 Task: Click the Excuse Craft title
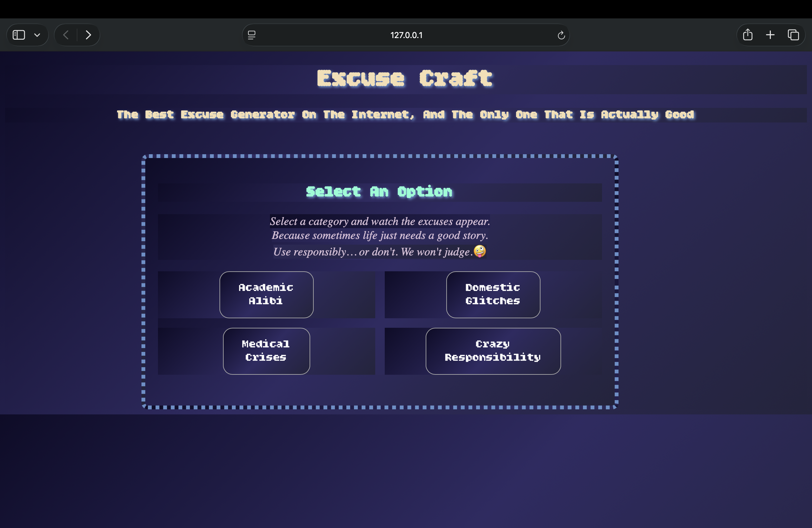pos(405,78)
